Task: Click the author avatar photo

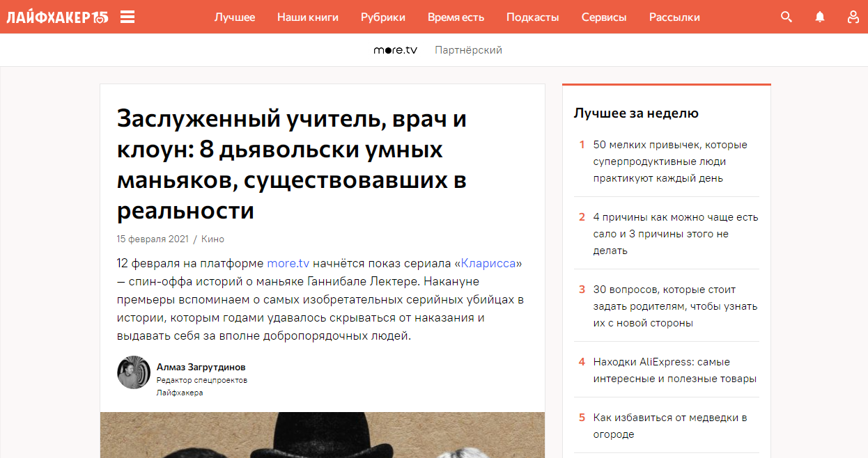Action: (134, 372)
